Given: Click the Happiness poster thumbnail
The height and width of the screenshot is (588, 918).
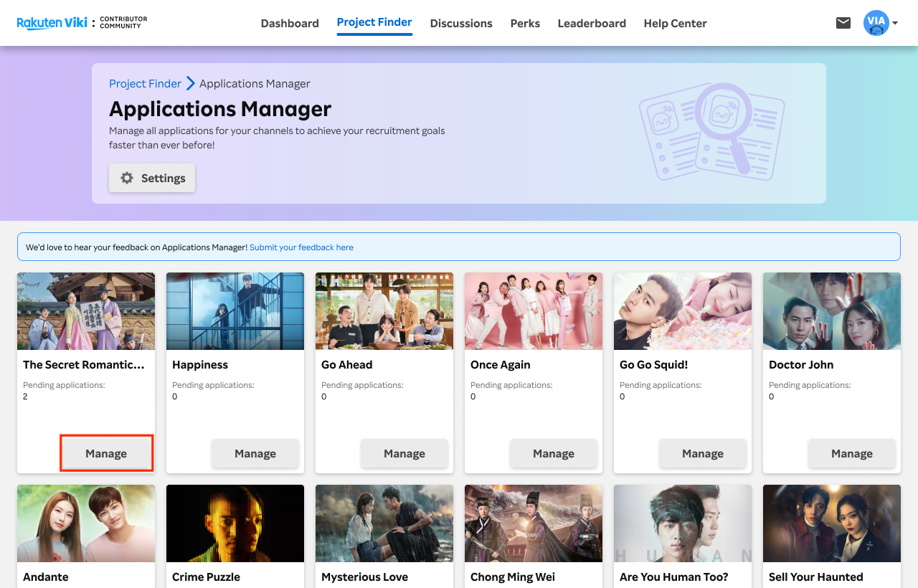Looking at the screenshot, I should click(x=235, y=311).
